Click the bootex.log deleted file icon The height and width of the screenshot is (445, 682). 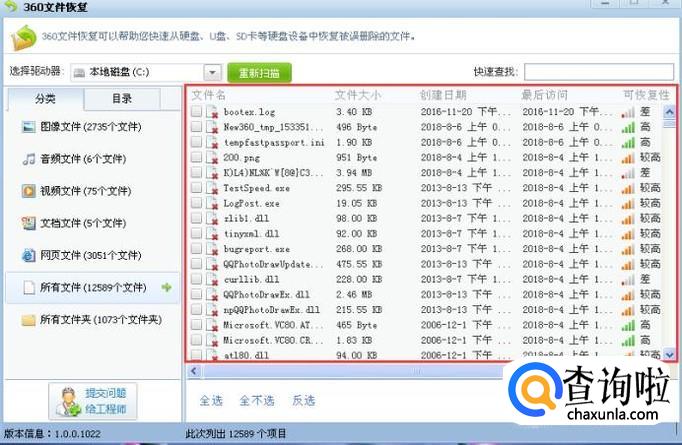pyautogui.click(x=212, y=112)
